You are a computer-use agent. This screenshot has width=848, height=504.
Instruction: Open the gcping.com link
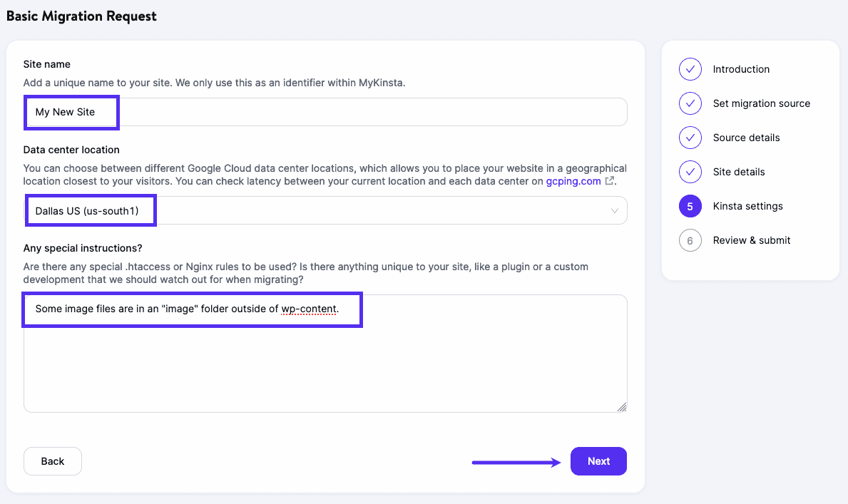[573, 181]
